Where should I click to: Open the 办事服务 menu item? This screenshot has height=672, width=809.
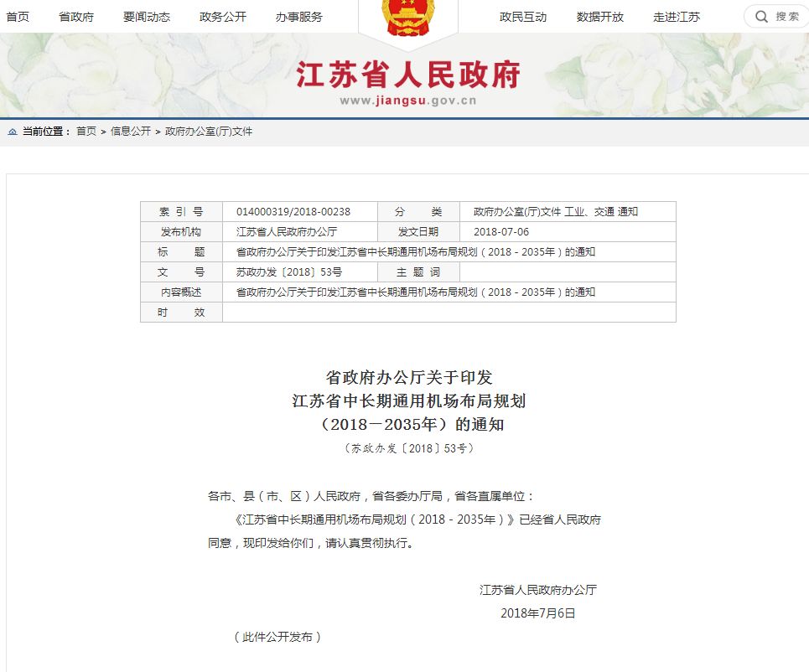[298, 17]
